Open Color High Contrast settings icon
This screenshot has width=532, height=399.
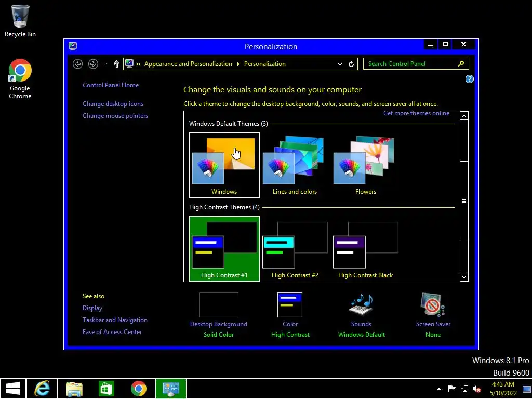click(x=290, y=304)
